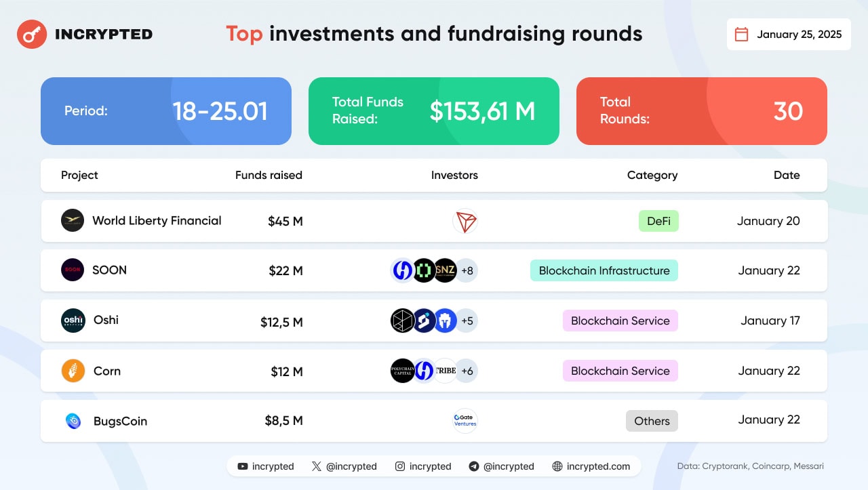
Task: Expand the +8 investors badge for SOON
Action: point(467,270)
